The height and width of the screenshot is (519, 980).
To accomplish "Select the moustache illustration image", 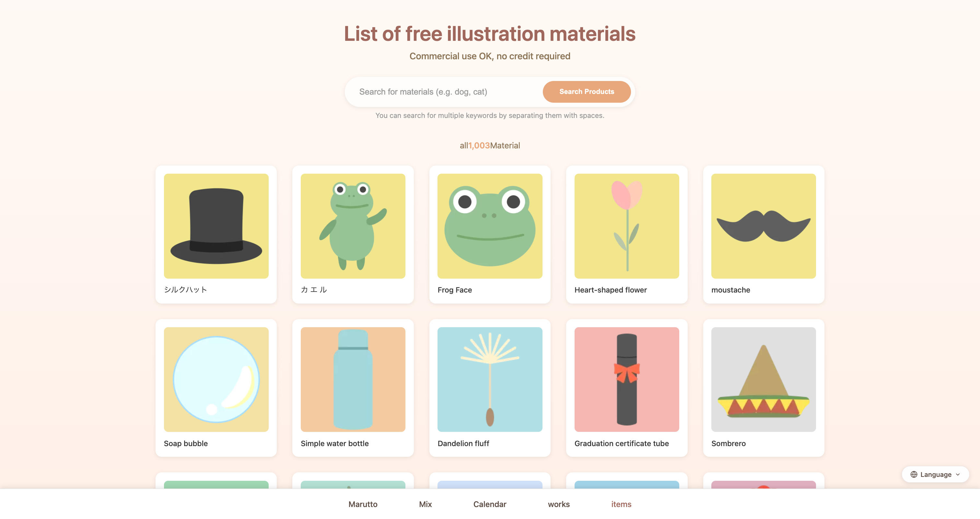I will tap(764, 226).
